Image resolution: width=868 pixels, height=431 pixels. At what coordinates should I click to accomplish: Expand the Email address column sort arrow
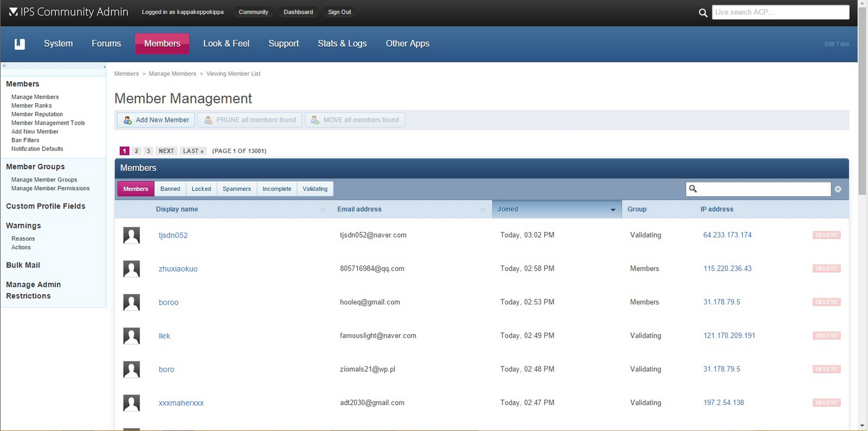483,210
